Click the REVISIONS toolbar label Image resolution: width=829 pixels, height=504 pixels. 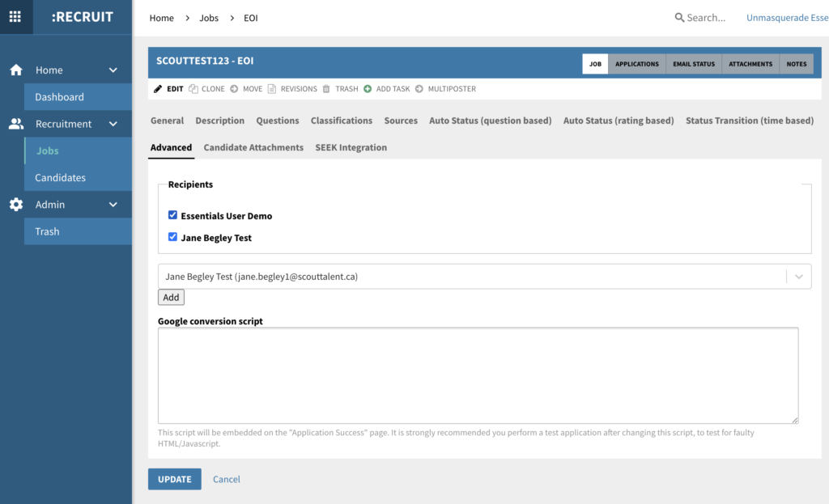(x=299, y=89)
